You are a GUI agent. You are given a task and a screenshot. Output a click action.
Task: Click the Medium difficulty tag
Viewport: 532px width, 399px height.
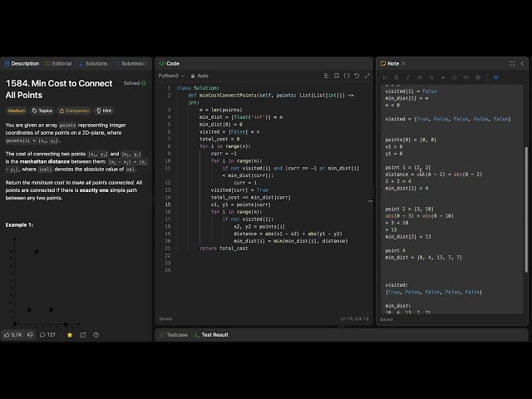[x=17, y=111]
